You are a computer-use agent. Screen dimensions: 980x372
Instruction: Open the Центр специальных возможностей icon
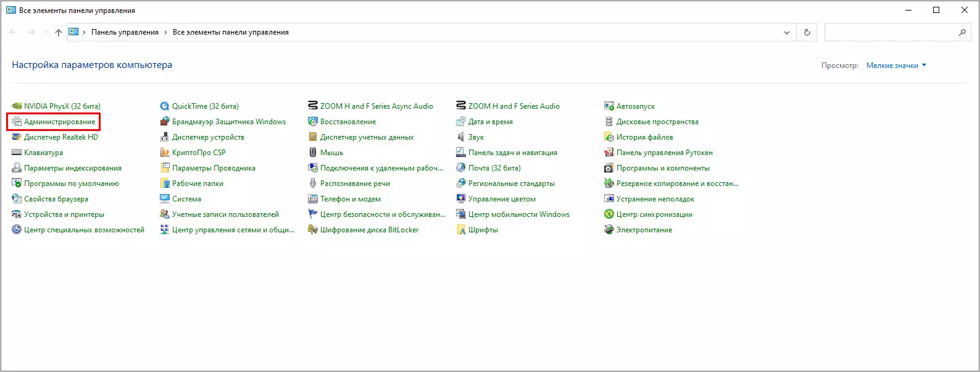click(x=17, y=230)
